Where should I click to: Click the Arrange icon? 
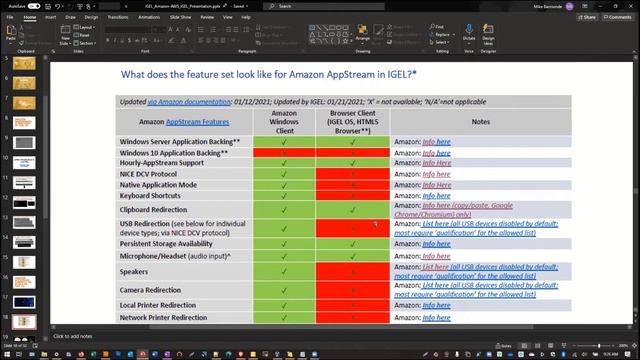click(x=362, y=33)
